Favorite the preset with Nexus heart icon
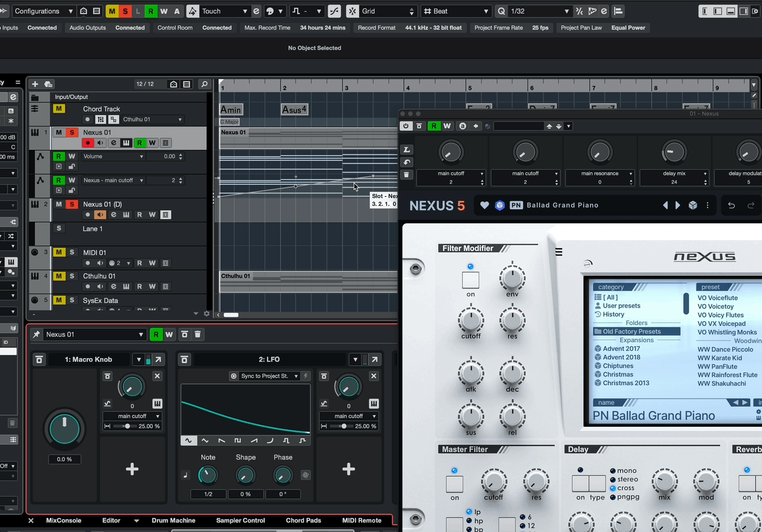Screen dimensions: 762x532 (x=485, y=205)
